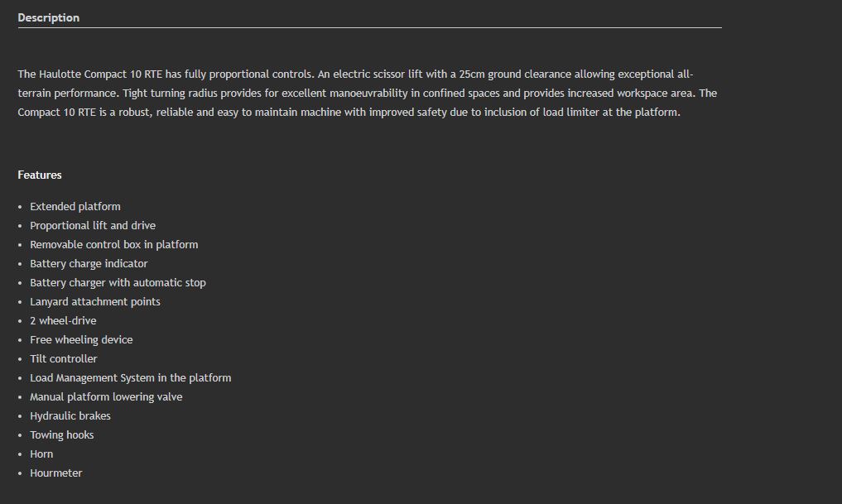Viewport: 842px width, 504px height.
Task: Click Towing hooks list item
Action: point(62,435)
